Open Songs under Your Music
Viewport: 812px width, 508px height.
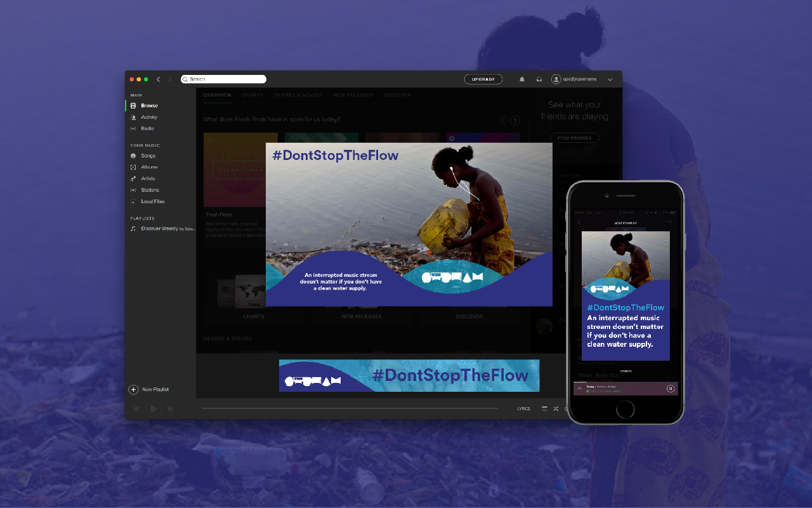coord(148,156)
